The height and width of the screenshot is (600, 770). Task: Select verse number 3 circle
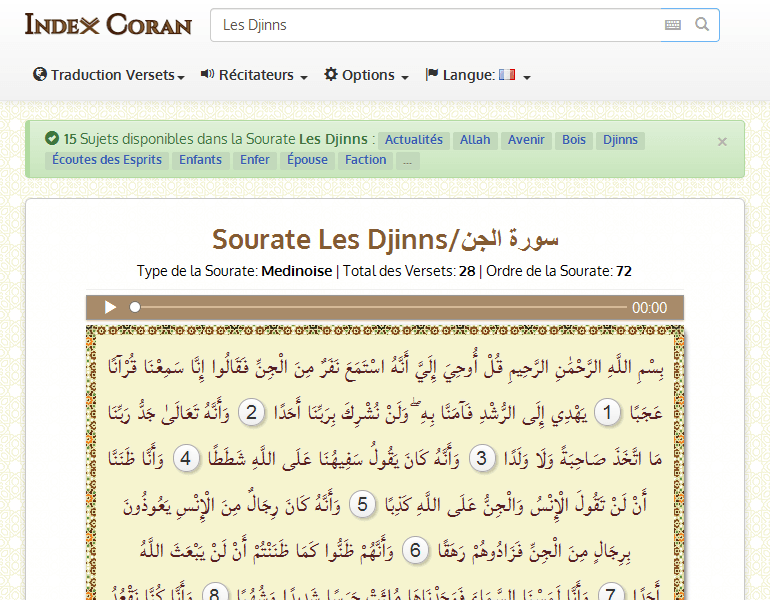tap(483, 459)
